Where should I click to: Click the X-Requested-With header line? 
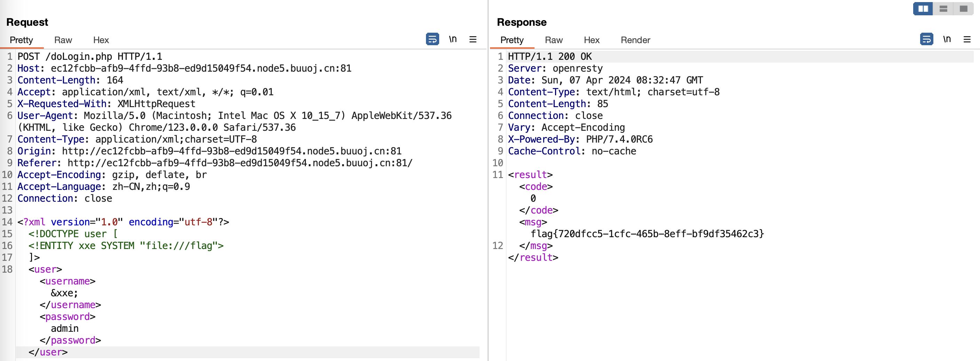[106, 104]
